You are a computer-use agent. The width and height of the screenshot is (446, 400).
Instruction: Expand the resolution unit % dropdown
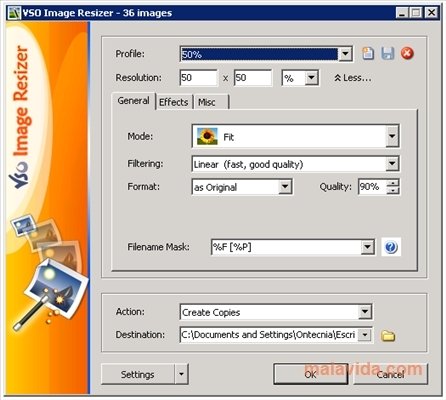tap(311, 78)
